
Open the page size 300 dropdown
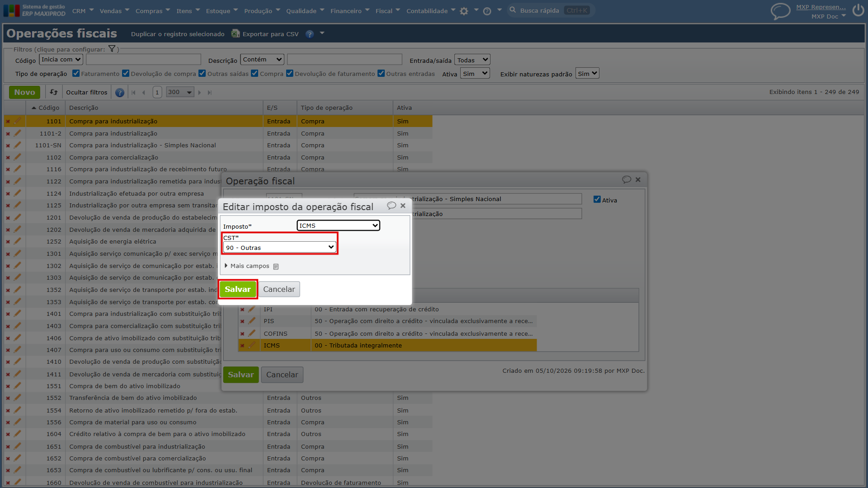[179, 92]
